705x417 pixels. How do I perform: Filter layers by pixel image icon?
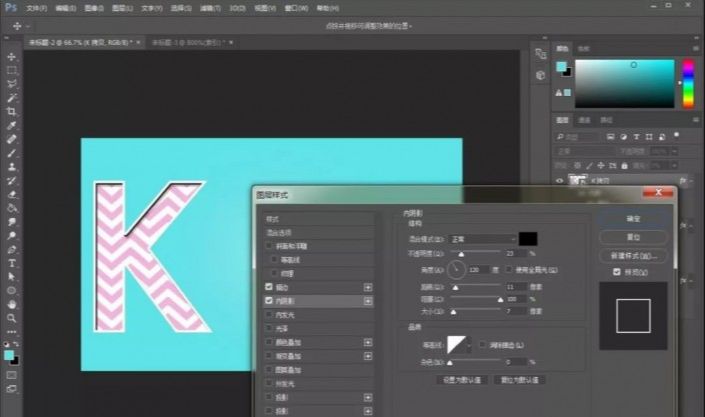coord(610,137)
